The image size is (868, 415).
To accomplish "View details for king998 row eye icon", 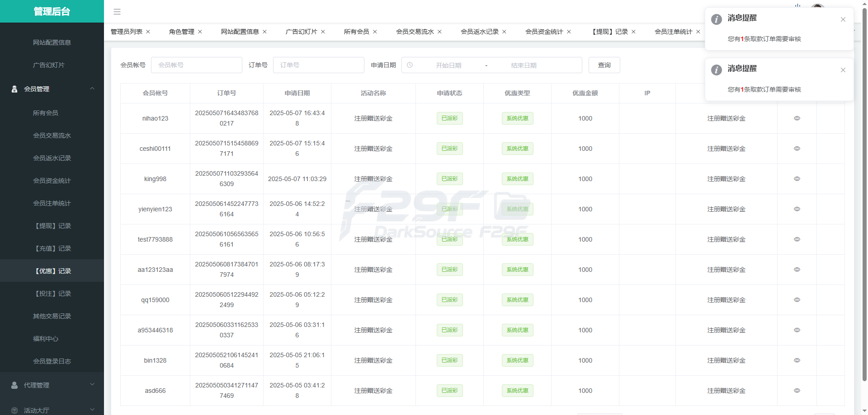I will pyautogui.click(x=797, y=179).
